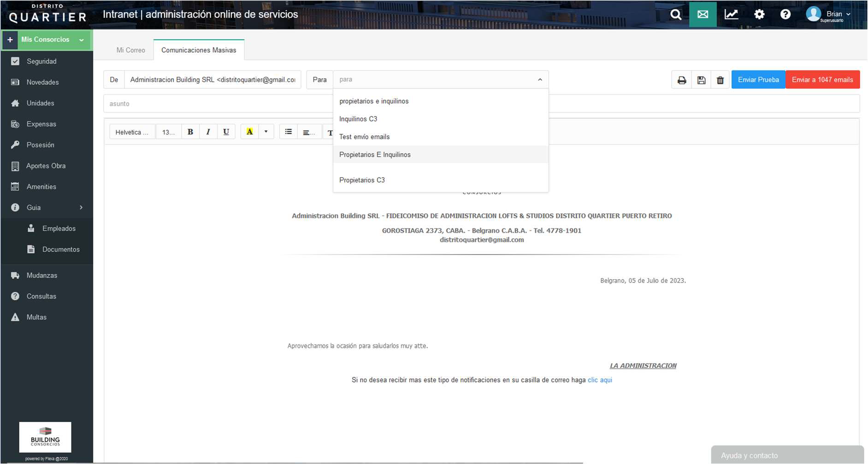Open Unidades in the sidebar
The height and width of the screenshot is (464, 868).
coord(47,103)
